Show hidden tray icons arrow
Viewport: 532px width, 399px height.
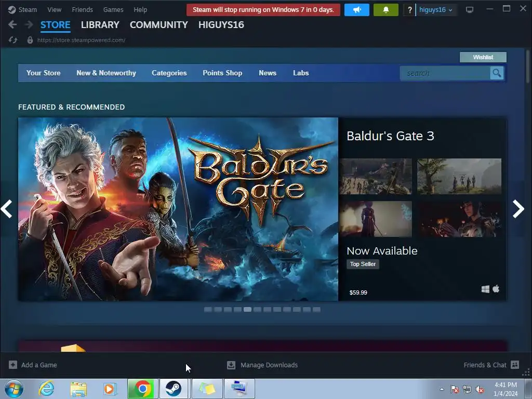point(442,389)
